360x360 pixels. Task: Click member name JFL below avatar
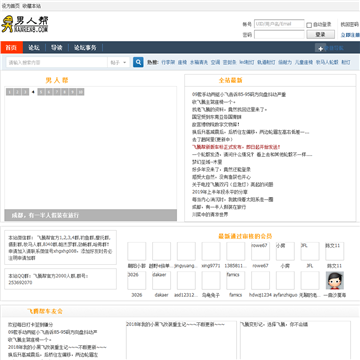tap(310, 266)
